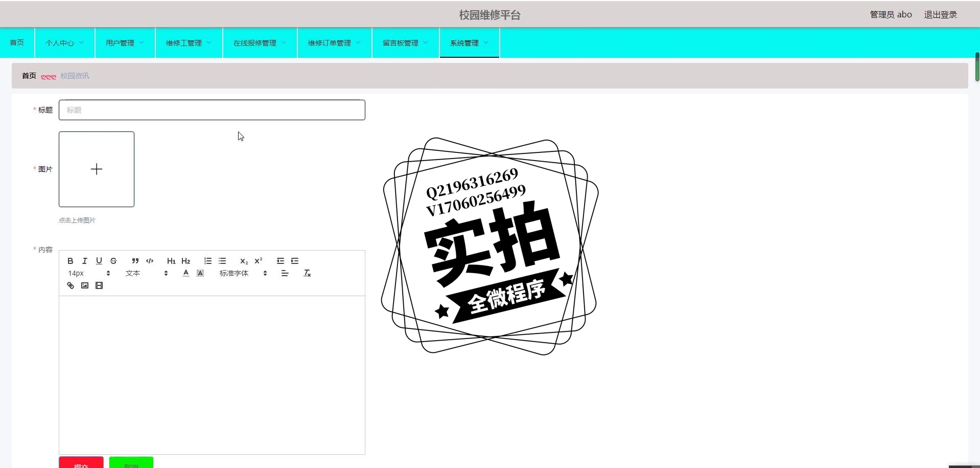Apply superscript formatting
This screenshot has width=980, height=468.
pos(259,261)
